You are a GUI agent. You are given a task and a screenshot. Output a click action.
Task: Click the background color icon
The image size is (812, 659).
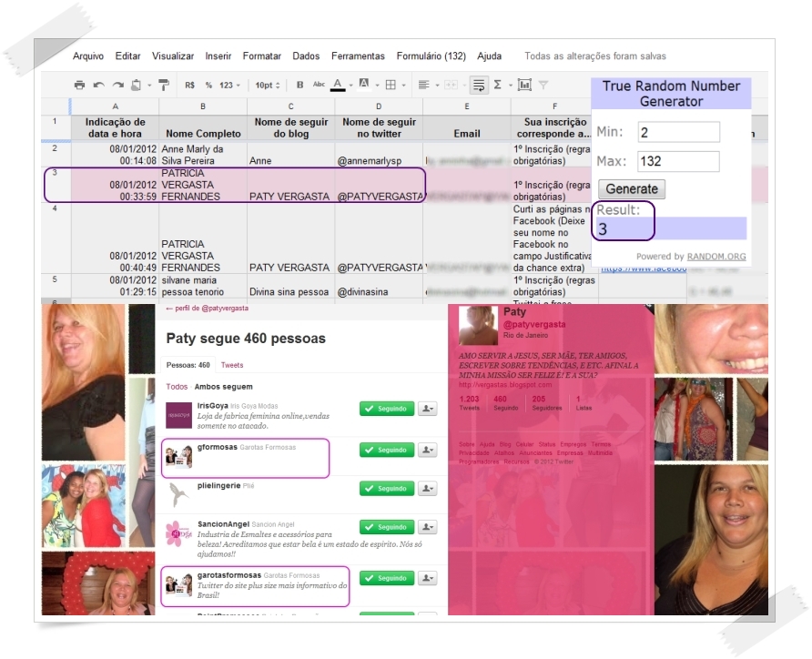(x=364, y=85)
